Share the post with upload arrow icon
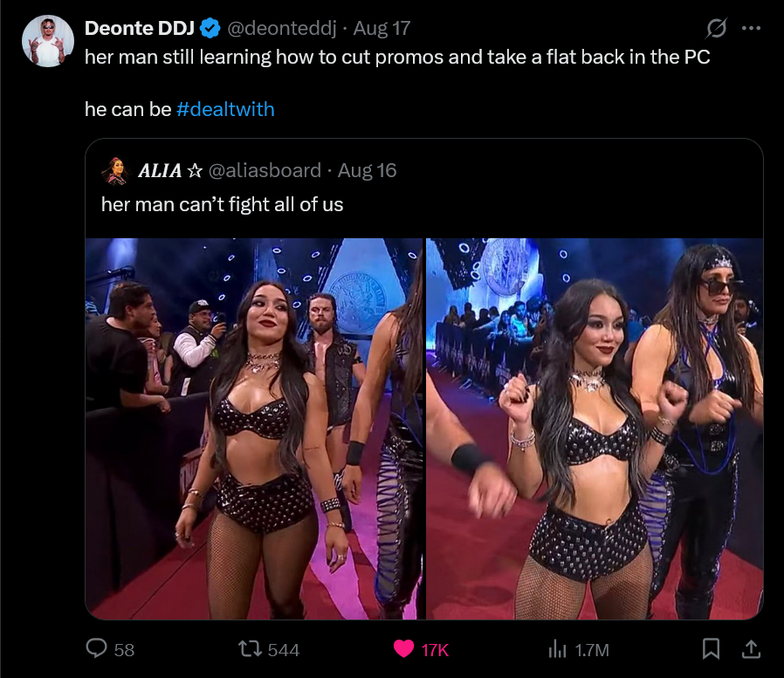Image resolution: width=784 pixels, height=678 pixels. (x=751, y=648)
